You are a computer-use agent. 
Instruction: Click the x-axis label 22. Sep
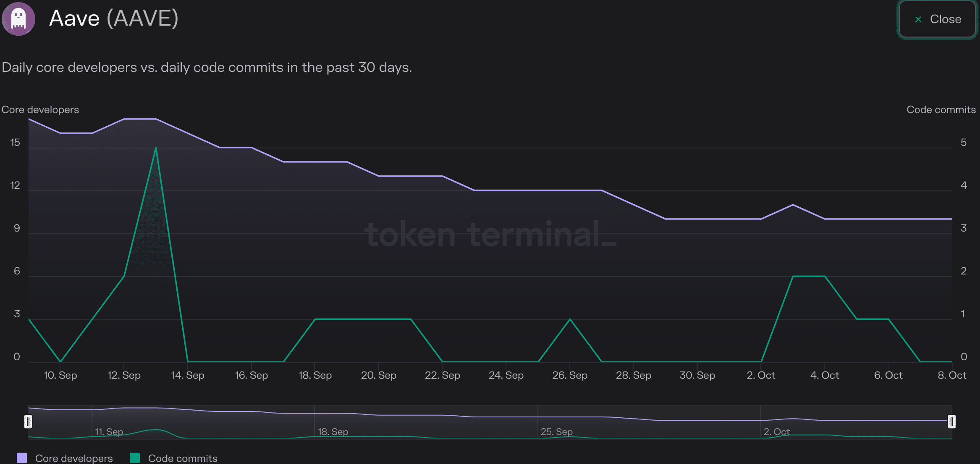pos(443,375)
